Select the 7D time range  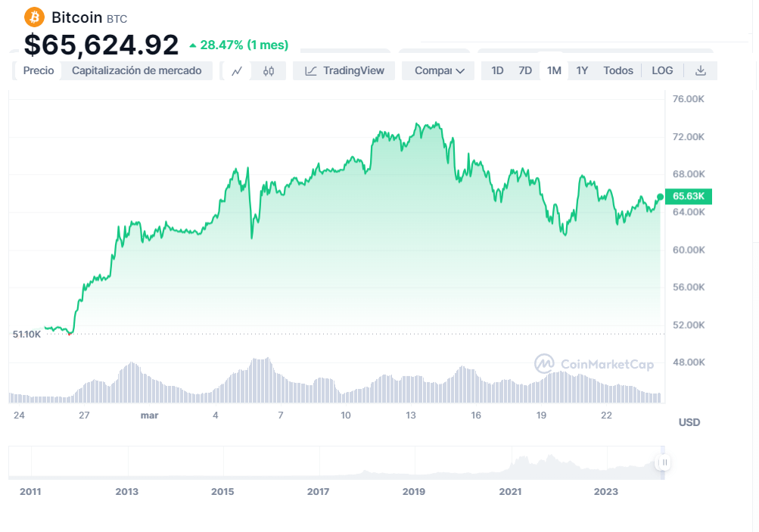(x=525, y=70)
